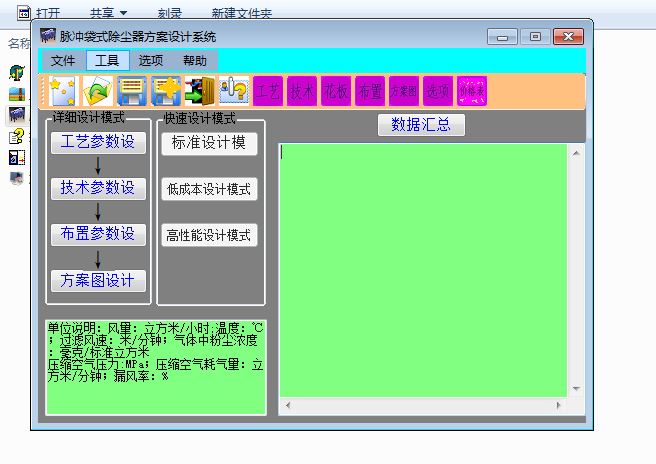Click the purple 选项 toolbar button
Image resolution: width=656 pixels, height=464 pixels.
click(x=438, y=91)
